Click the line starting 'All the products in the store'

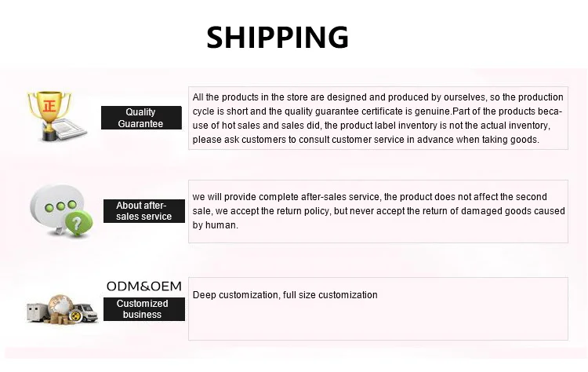tap(377, 97)
